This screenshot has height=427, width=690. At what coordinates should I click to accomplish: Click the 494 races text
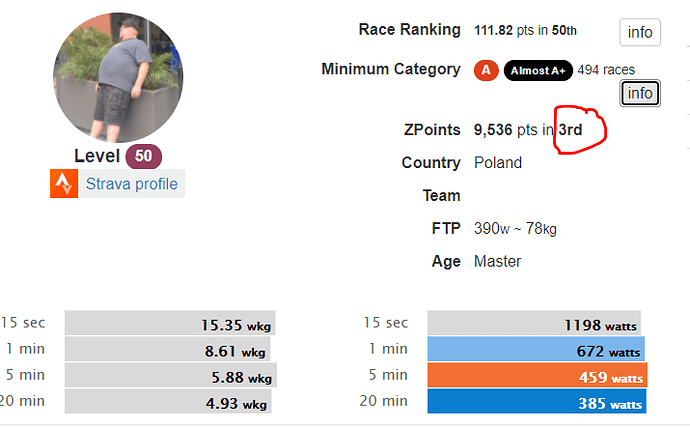point(606,70)
